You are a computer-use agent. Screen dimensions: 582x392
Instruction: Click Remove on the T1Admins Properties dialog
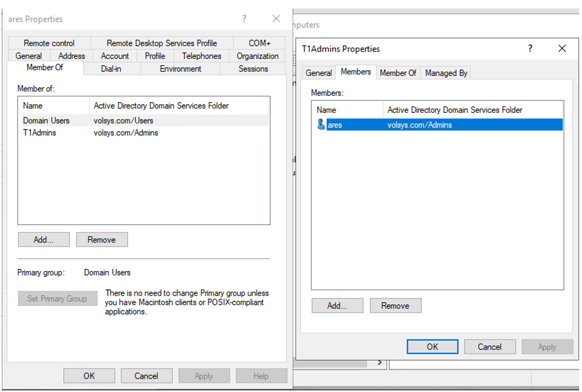point(395,305)
